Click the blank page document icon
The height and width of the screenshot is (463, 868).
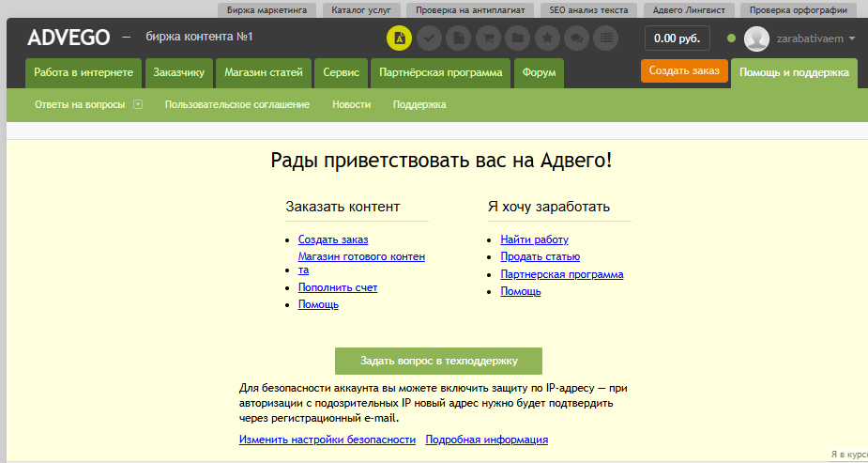[458, 39]
